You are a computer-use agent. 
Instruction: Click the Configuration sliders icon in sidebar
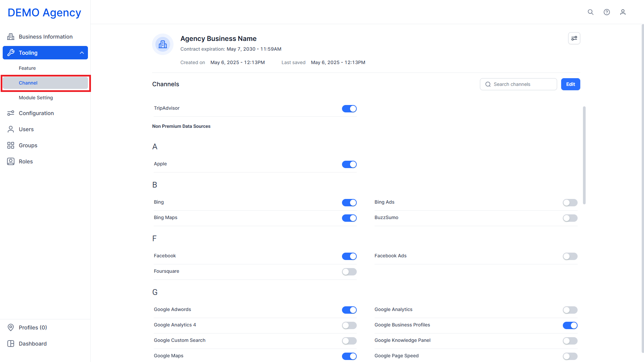pyautogui.click(x=11, y=113)
